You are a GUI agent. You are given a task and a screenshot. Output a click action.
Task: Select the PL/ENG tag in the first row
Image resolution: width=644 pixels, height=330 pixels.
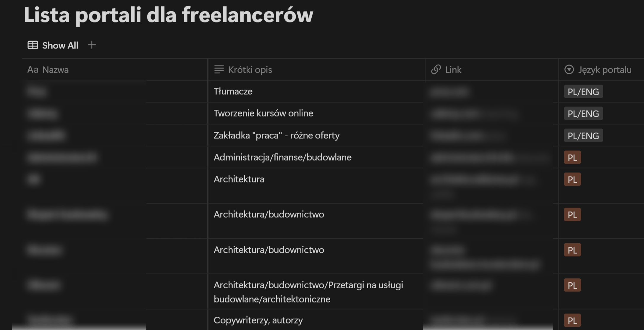pyautogui.click(x=583, y=91)
